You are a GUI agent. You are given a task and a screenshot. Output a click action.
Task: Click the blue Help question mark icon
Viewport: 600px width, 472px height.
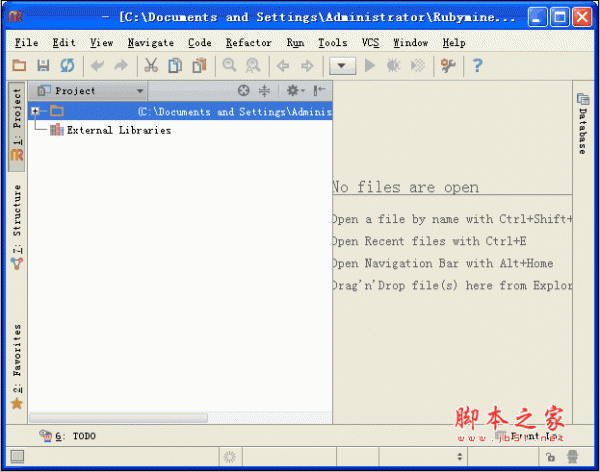(477, 66)
